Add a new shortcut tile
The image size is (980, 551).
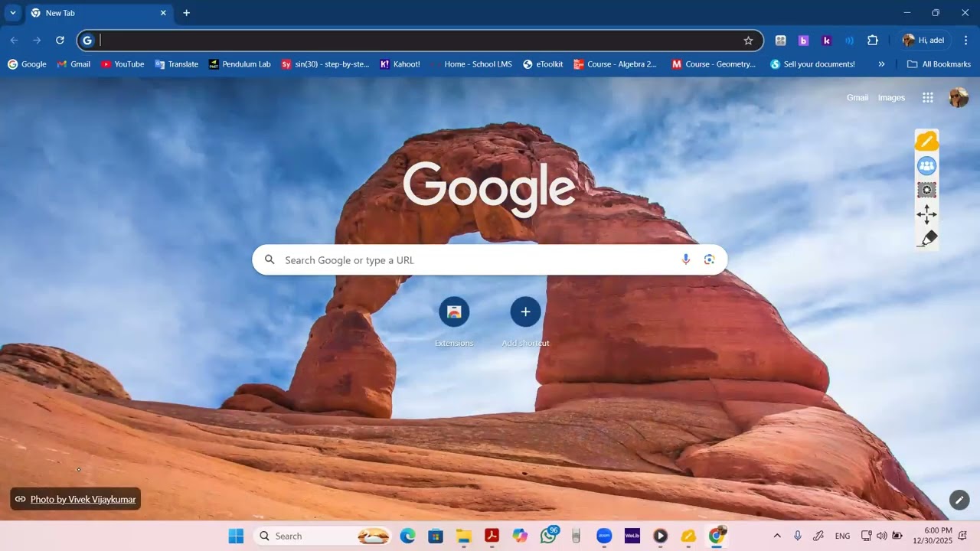(x=525, y=322)
